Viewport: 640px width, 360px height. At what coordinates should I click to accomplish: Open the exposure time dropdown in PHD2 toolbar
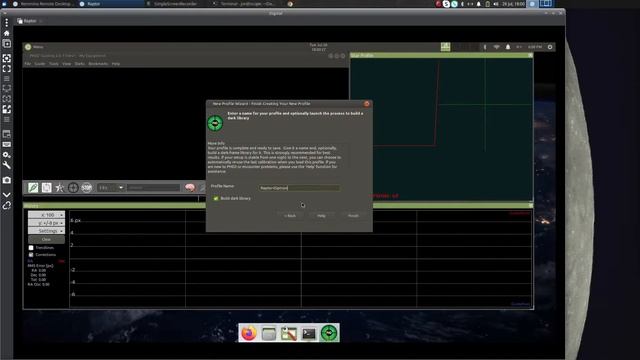[x=111, y=187]
